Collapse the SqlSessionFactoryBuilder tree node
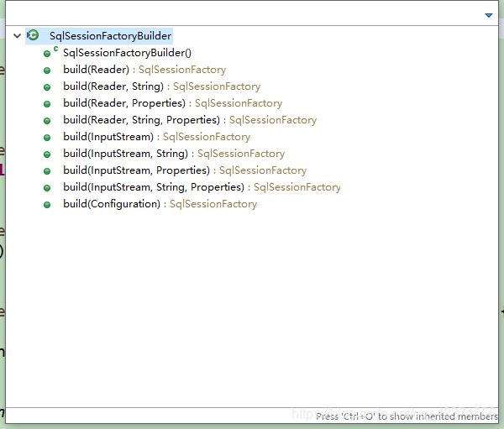 point(18,35)
